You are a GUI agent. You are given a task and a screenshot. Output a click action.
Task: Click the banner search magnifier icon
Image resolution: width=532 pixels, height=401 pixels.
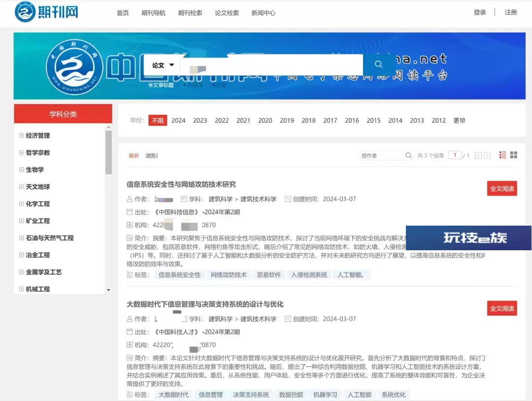(378, 65)
